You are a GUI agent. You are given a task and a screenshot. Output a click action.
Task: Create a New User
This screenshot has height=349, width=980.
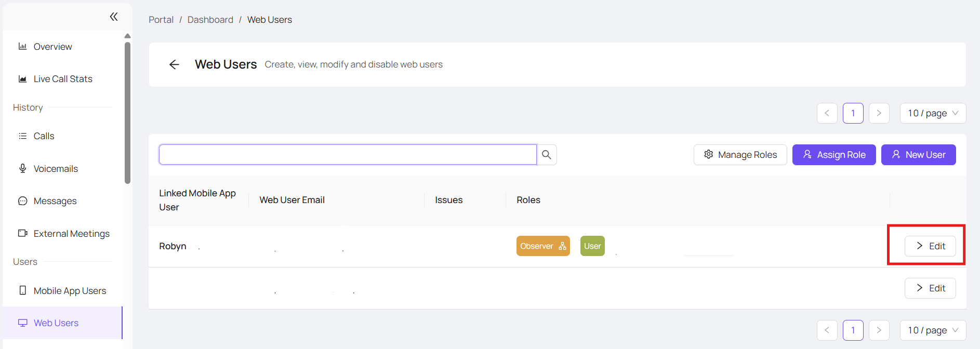919,155
